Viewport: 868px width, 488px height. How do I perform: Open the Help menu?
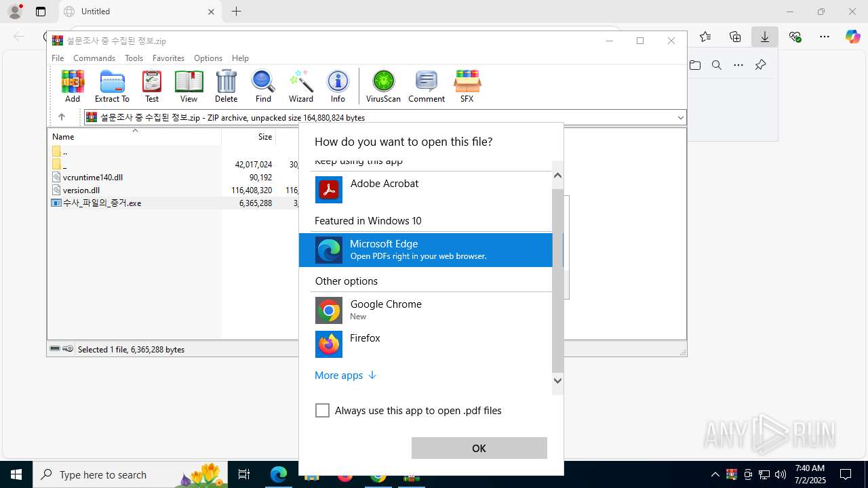coord(240,58)
